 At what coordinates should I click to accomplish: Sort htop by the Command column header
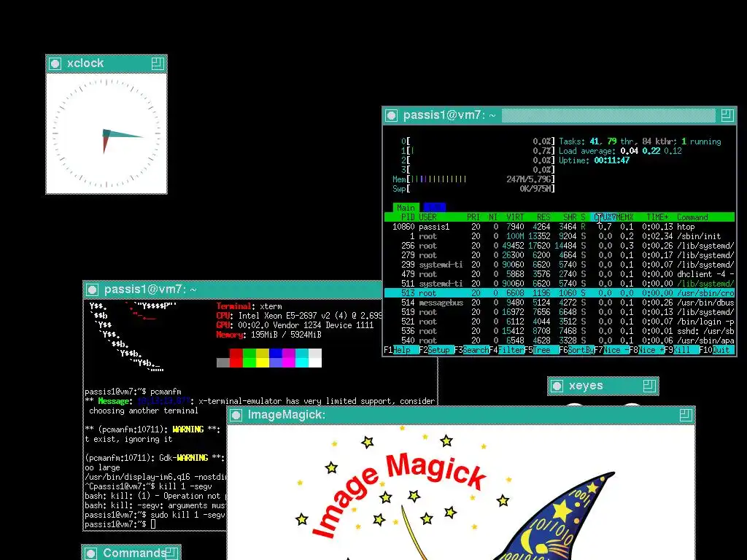[692, 217]
